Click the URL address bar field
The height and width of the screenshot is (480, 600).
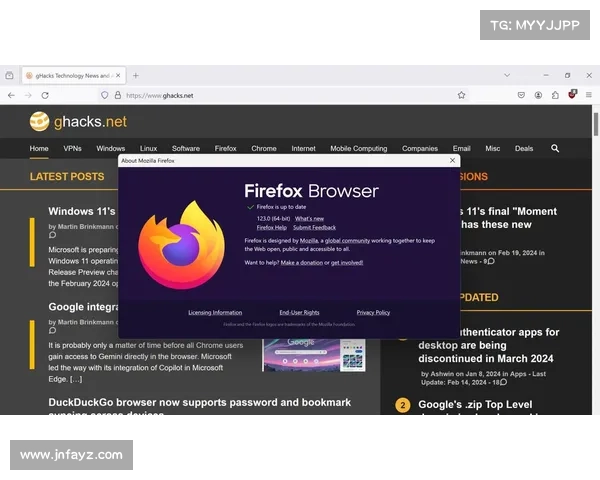point(280,95)
